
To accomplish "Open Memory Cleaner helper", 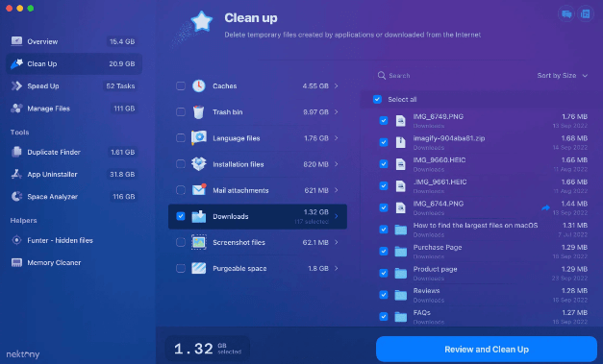I will coord(74,262).
